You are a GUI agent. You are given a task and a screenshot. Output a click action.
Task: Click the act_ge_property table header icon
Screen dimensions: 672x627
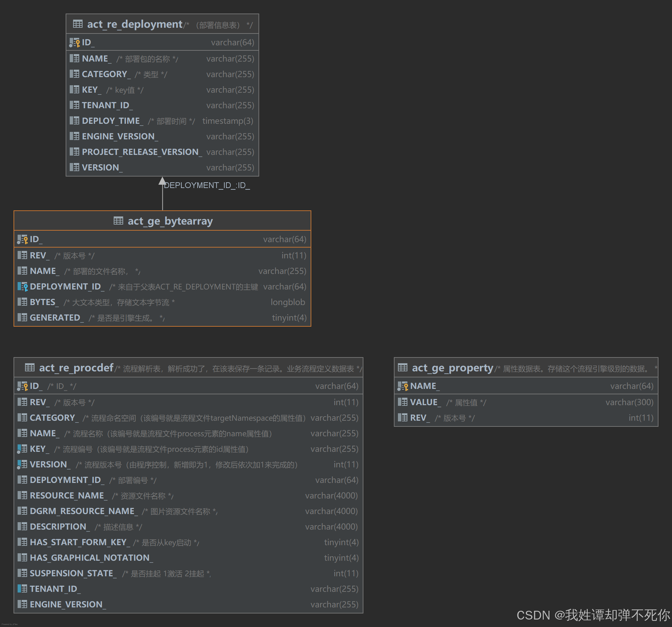pos(402,367)
